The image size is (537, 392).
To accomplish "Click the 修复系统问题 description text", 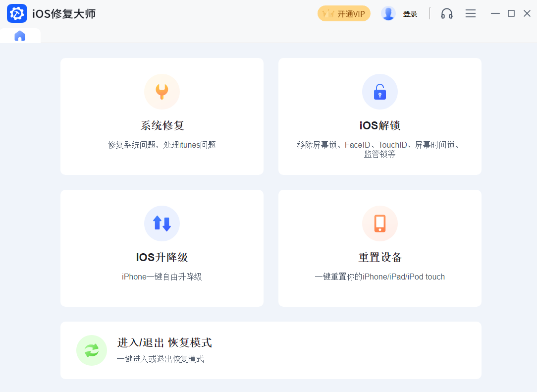I will tap(162, 145).
